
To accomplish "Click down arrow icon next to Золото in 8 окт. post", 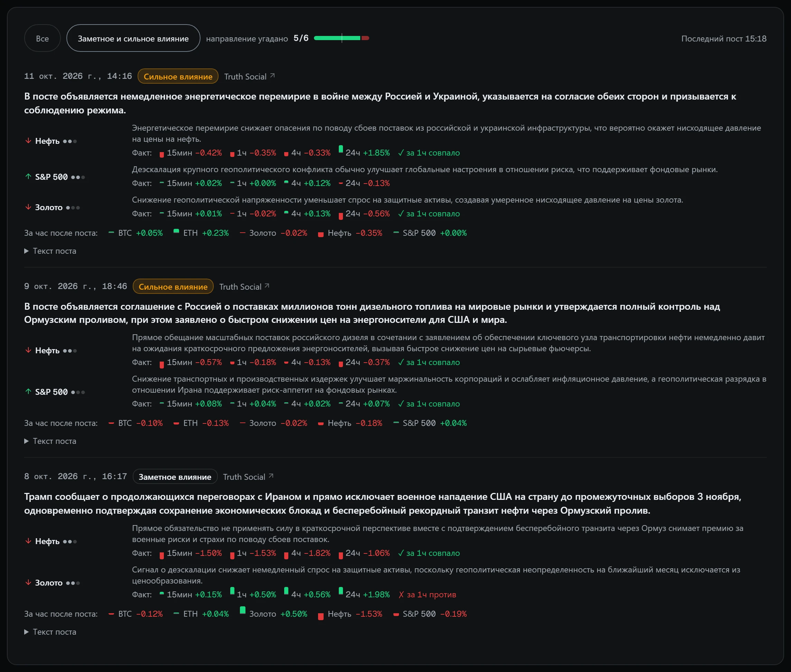I will (28, 583).
